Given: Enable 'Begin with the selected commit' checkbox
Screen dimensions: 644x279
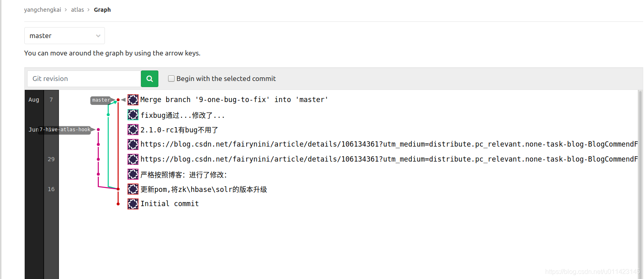Looking at the screenshot, I should point(171,78).
